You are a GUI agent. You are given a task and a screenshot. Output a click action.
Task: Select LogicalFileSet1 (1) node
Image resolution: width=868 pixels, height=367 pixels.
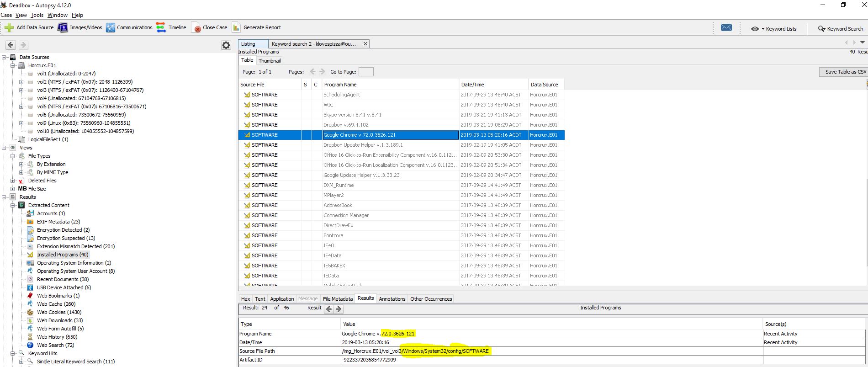coord(48,139)
